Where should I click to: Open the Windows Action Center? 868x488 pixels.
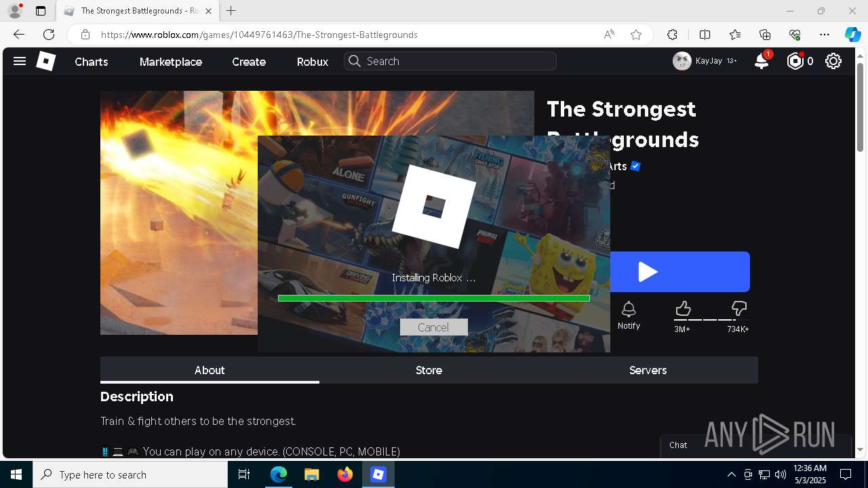click(846, 474)
